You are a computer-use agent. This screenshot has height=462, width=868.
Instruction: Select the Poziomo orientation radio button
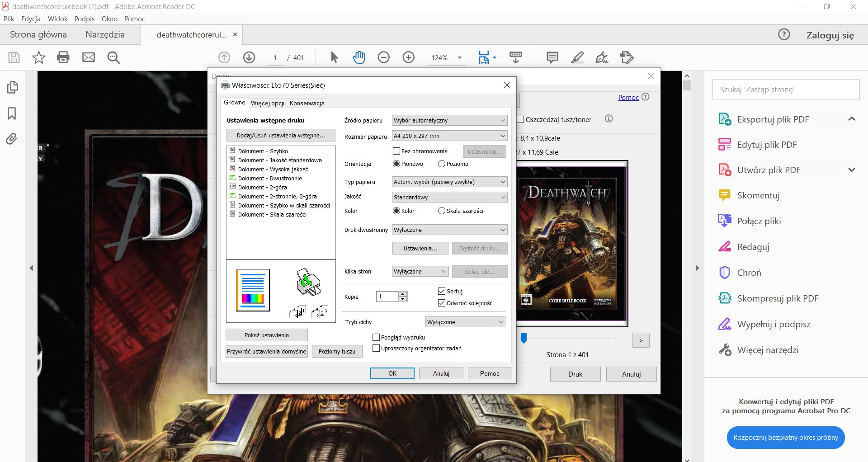pos(442,164)
